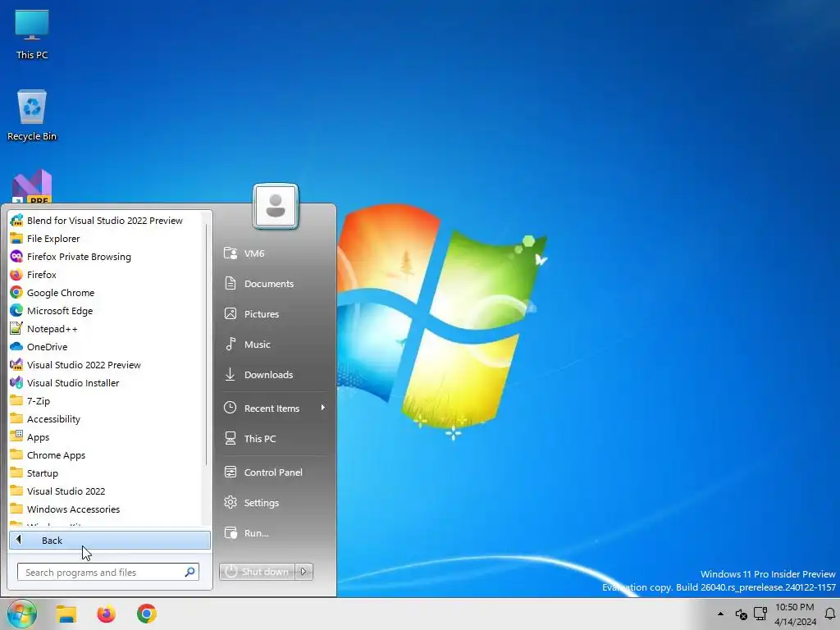Open OneDrive
The width and height of the screenshot is (840, 630).
coord(104,347)
